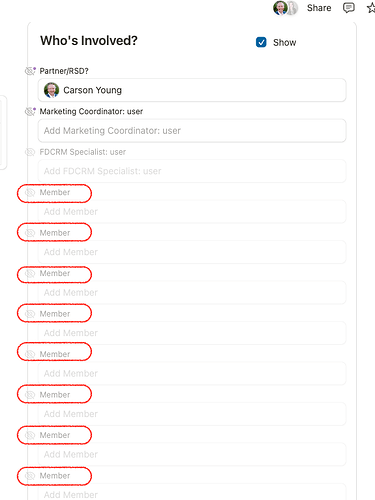Click the FDCRM Specialist: user label
The width and height of the screenshot is (375, 500).
pos(83,152)
